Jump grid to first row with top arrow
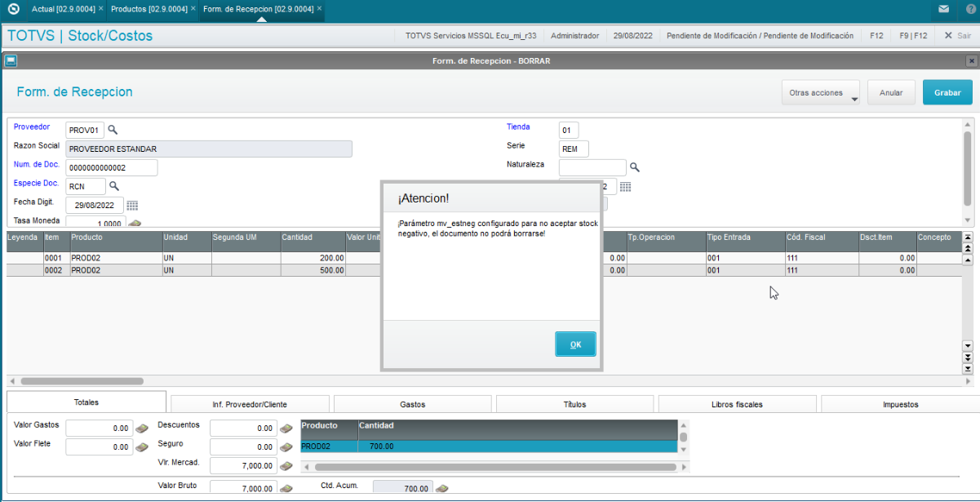This screenshot has width=980, height=502. [968, 238]
